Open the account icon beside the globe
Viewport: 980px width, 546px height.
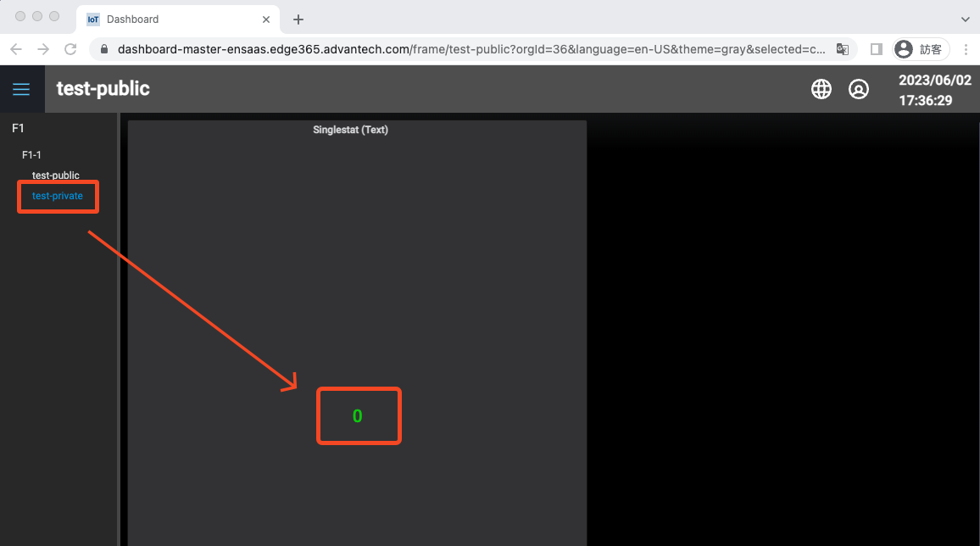point(859,88)
